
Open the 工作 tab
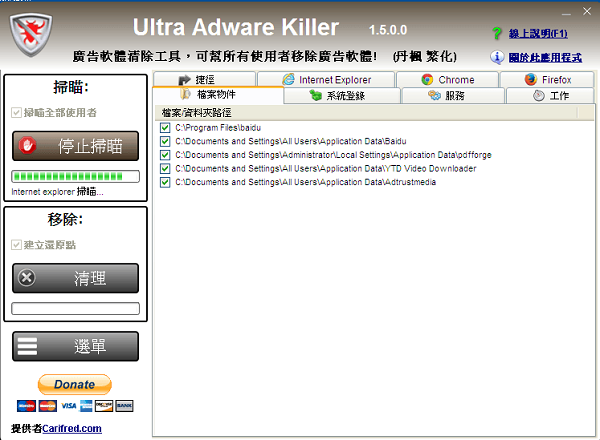click(x=550, y=95)
